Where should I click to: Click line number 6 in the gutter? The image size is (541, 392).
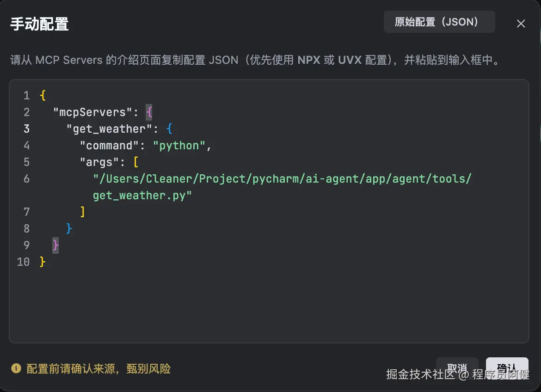pyautogui.click(x=26, y=179)
